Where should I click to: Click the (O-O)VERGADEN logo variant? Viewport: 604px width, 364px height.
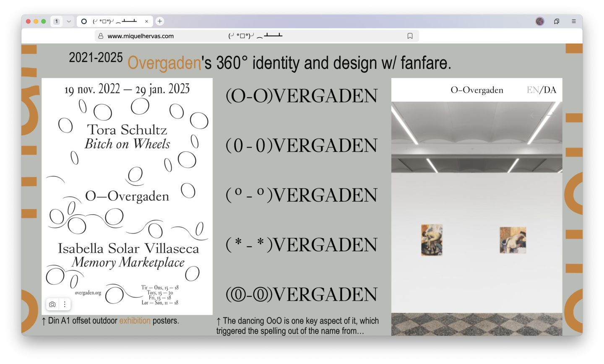302,96
